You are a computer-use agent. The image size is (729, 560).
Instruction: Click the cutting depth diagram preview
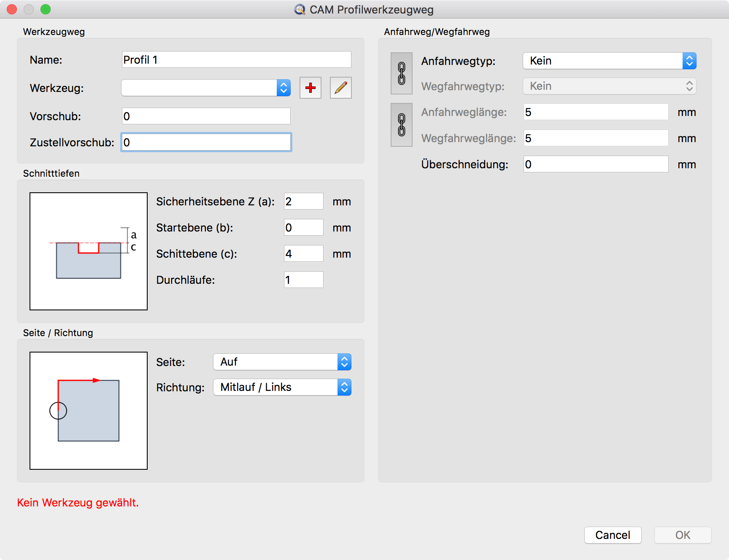[x=89, y=251]
